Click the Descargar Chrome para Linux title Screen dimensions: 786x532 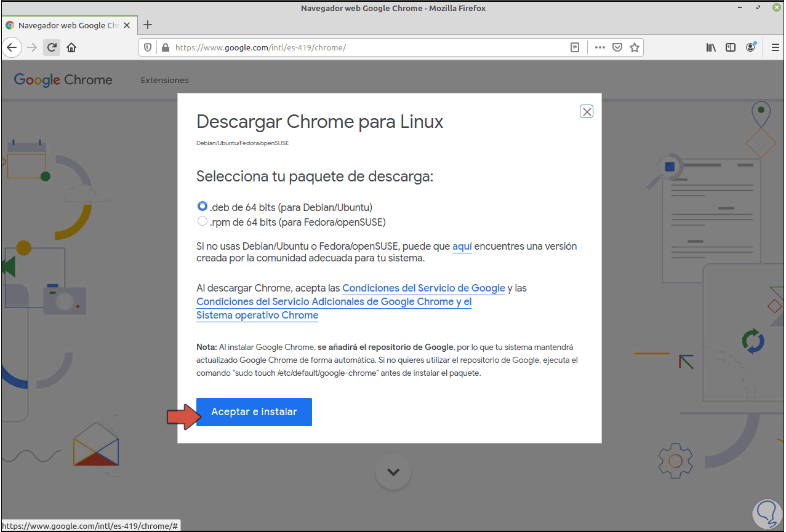tap(320, 122)
